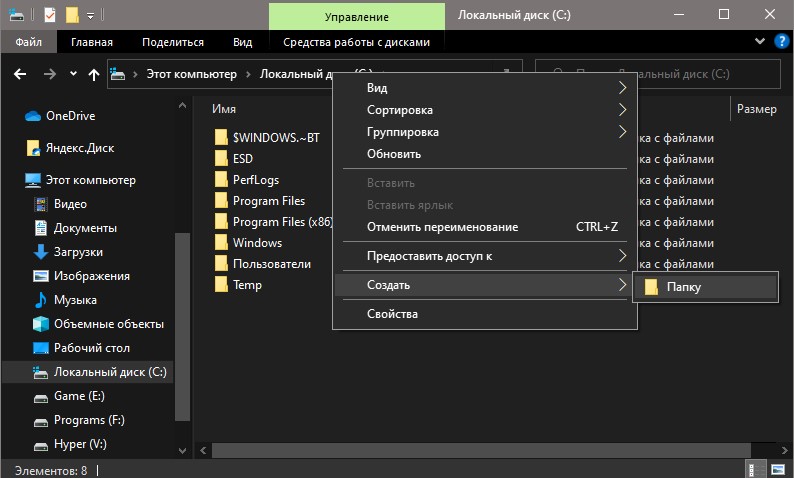Click the drive icon in the address bar

117,74
